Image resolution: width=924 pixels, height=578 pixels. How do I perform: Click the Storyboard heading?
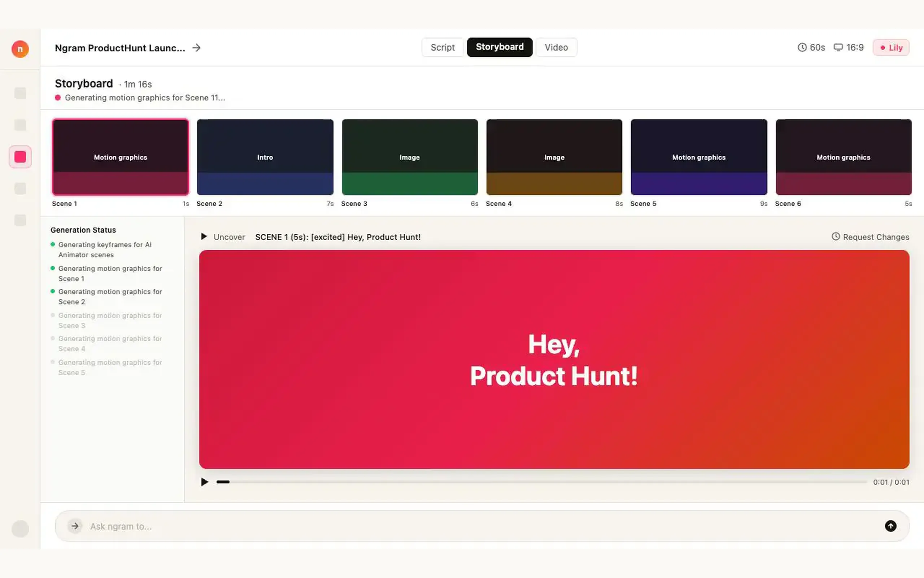click(84, 83)
